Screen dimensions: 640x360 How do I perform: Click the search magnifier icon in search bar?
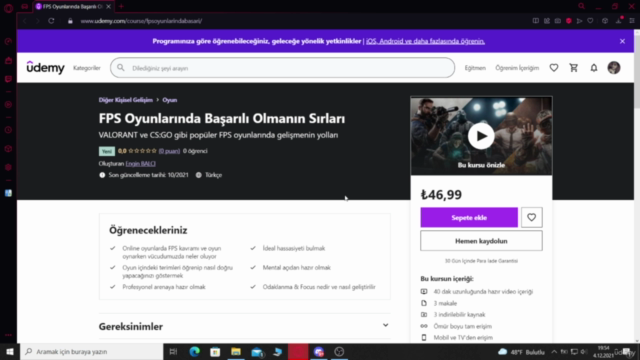pyautogui.click(x=121, y=68)
